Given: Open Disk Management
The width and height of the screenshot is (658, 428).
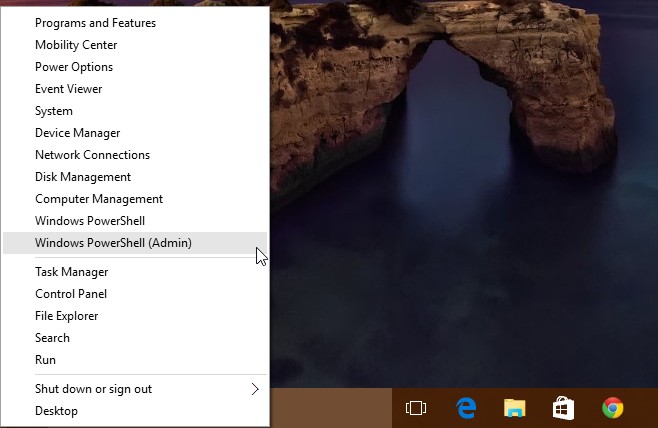Looking at the screenshot, I should click(x=135, y=177).
